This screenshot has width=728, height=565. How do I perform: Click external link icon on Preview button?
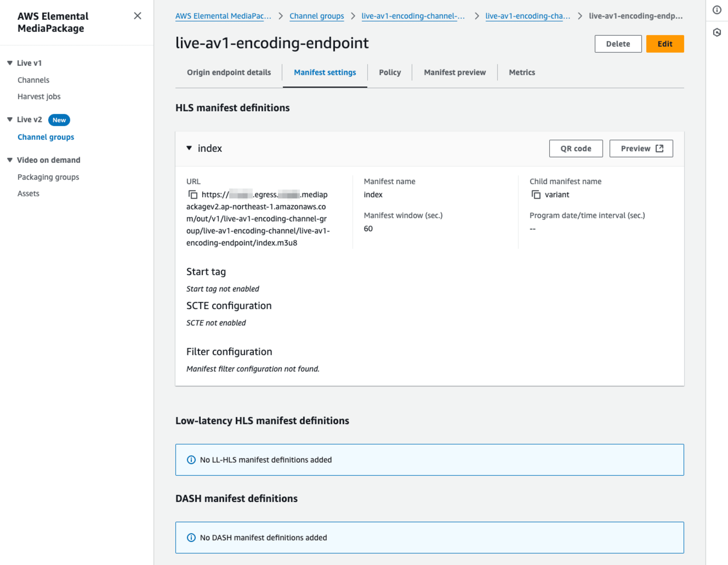pyautogui.click(x=660, y=148)
